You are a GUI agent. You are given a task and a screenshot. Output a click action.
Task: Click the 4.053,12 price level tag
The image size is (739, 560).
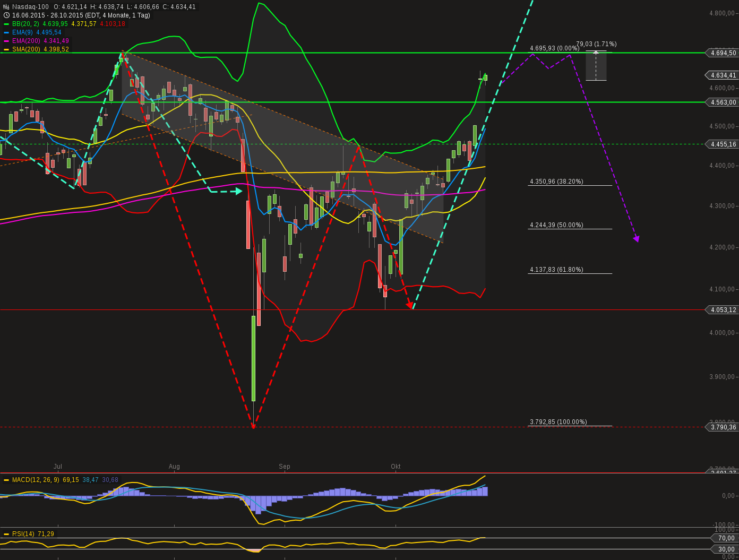click(722, 309)
